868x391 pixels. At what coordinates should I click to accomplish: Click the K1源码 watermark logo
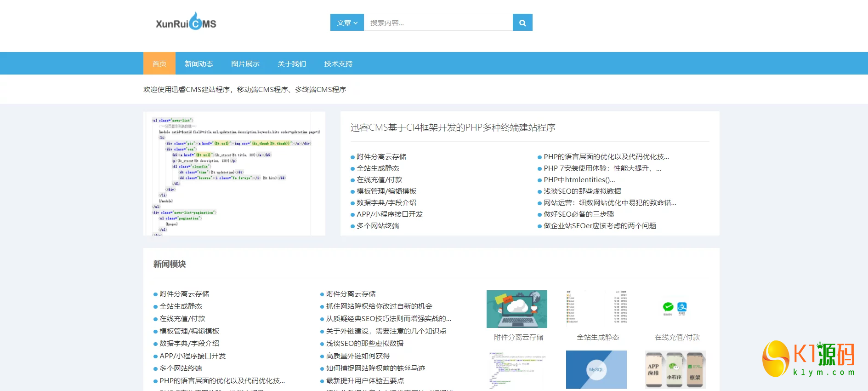(x=808, y=359)
